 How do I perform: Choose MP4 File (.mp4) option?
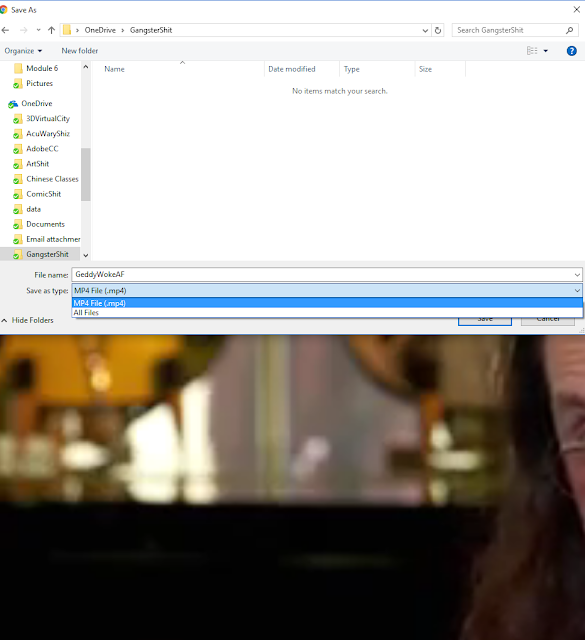327,303
